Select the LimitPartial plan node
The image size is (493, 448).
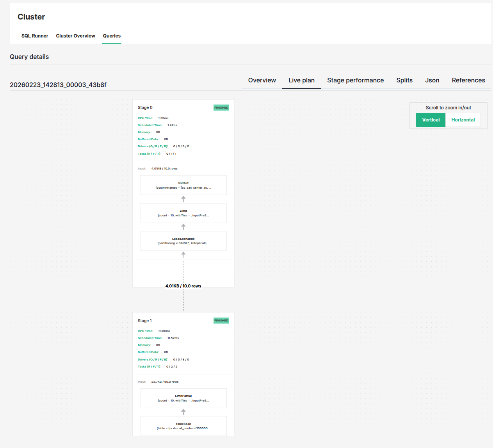coord(183,398)
